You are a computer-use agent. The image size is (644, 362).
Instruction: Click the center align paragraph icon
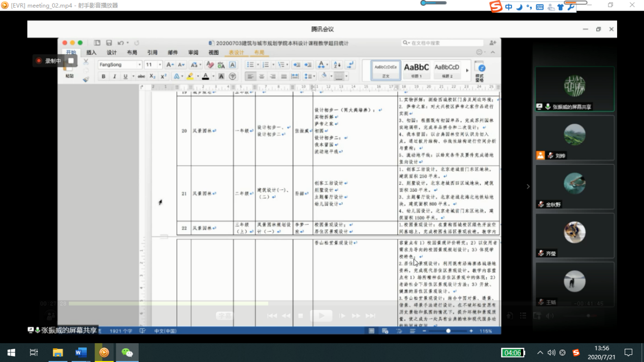pos(262,77)
